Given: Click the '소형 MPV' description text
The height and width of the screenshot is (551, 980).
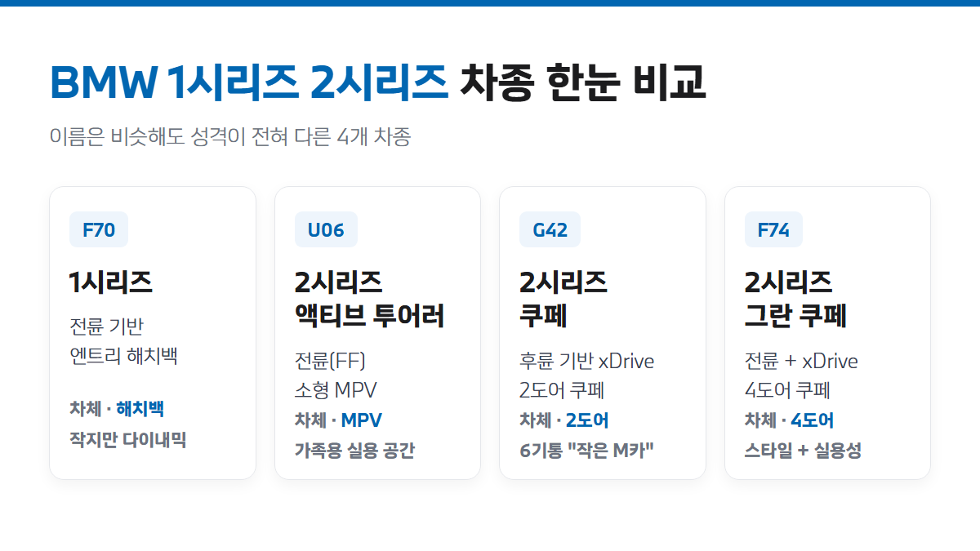Looking at the screenshot, I should pyautogui.click(x=336, y=389).
